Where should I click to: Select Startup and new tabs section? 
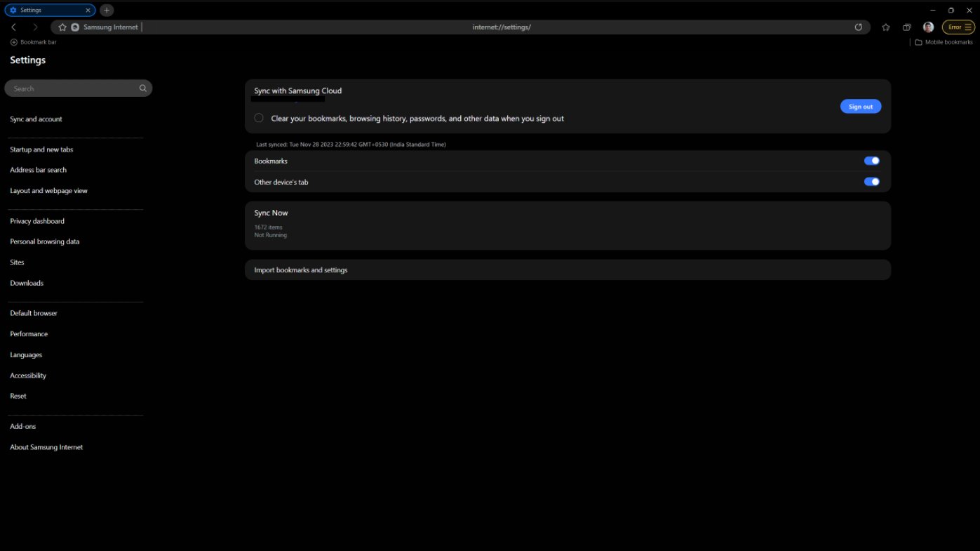pyautogui.click(x=41, y=150)
